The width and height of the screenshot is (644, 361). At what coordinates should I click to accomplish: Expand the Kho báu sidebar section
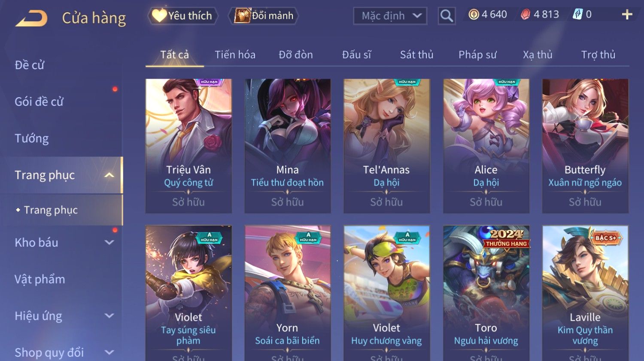click(109, 242)
